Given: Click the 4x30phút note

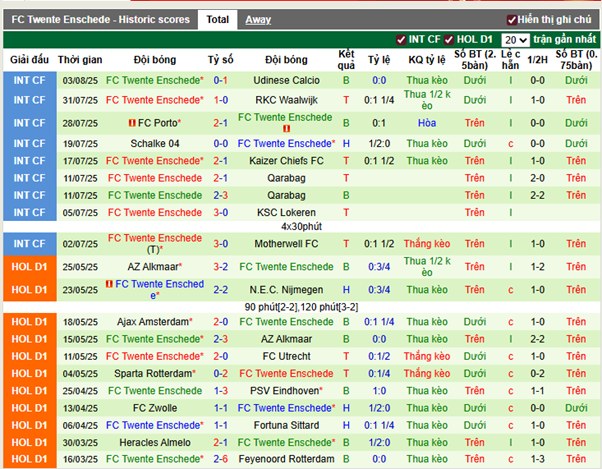Looking at the screenshot, I should (301, 226).
